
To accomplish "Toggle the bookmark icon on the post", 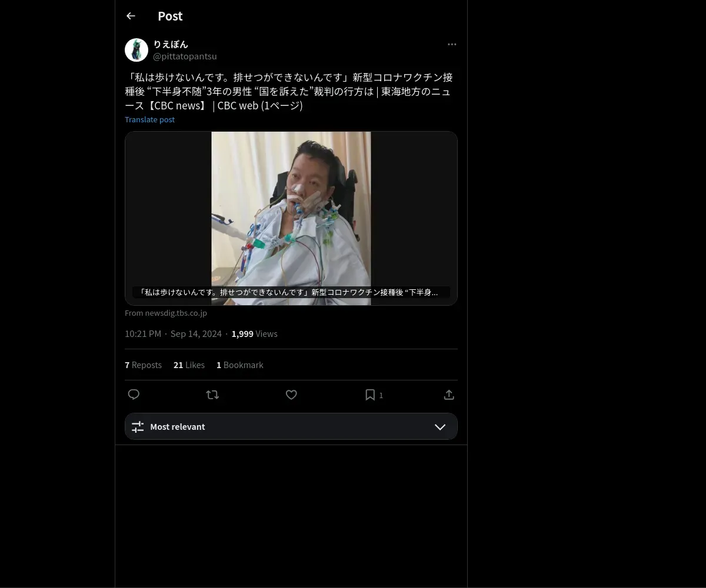I will (x=370, y=395).
